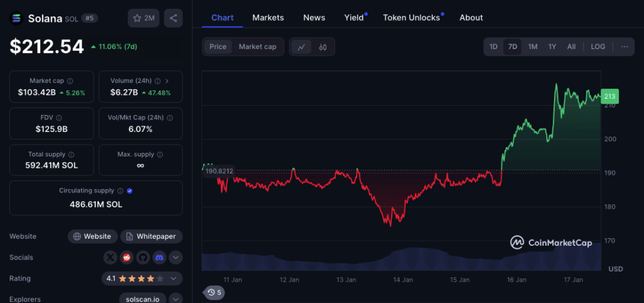
Task: Set chart range to All
Action: point(571,47)
